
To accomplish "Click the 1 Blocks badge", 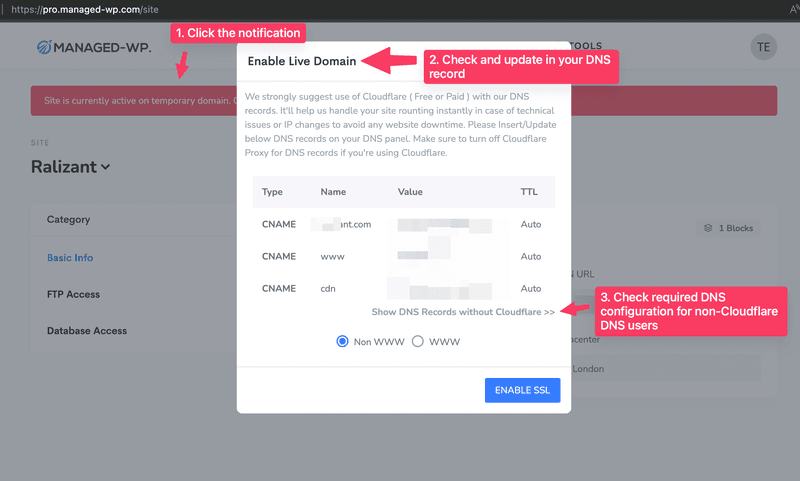I will click(729, 228).
